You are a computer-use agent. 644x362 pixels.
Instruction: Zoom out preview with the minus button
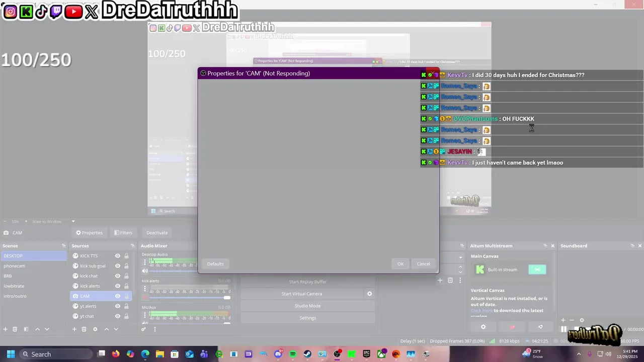[5, 221]
